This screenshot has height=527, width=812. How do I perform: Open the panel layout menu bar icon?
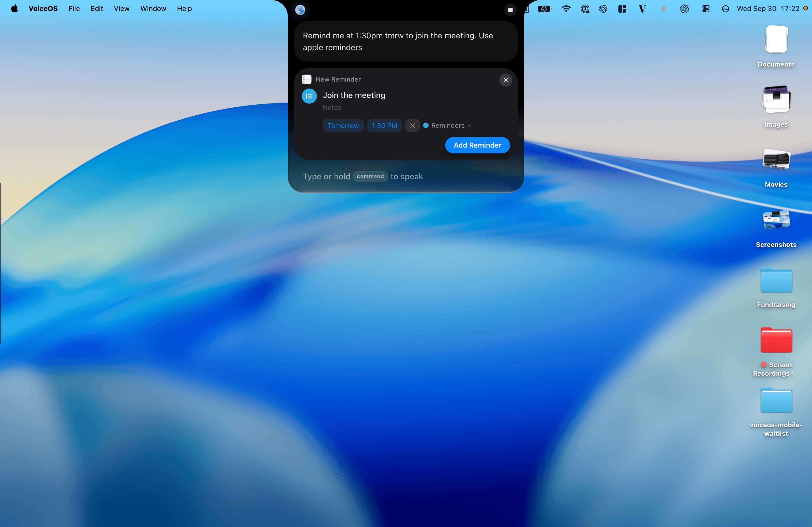[x=622, y=9]
